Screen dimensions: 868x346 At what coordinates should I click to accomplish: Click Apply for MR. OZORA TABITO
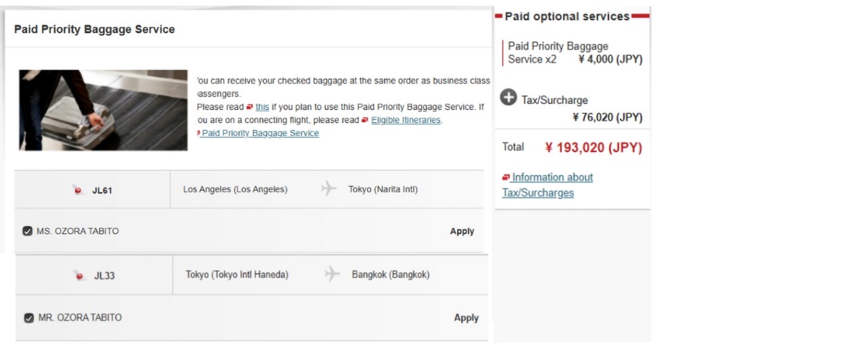466,318
